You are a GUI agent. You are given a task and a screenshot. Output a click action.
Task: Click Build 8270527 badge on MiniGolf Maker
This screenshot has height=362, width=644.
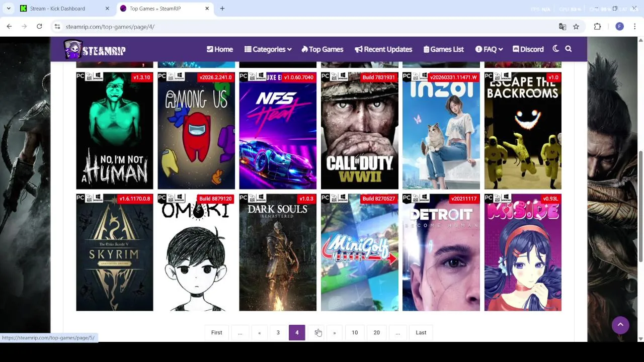tap(379, 199)
